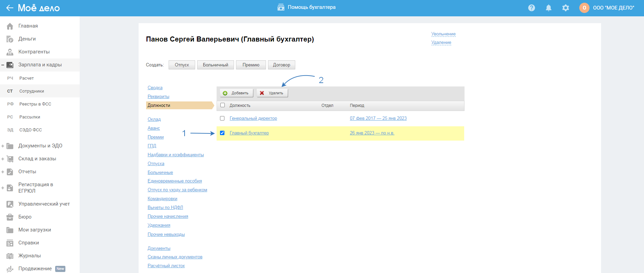Screen dimensions: 644x273
Task: Click the Управленческий учет icon
Action: [x=10, y=204]
